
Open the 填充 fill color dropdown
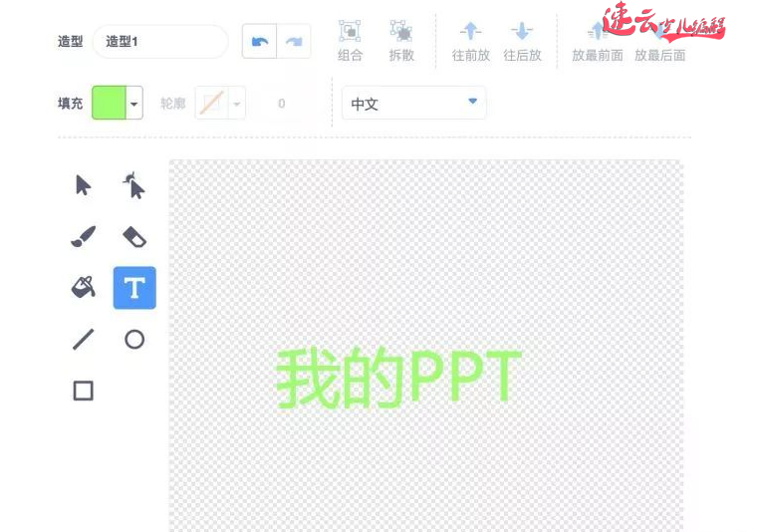click(134, 103)
